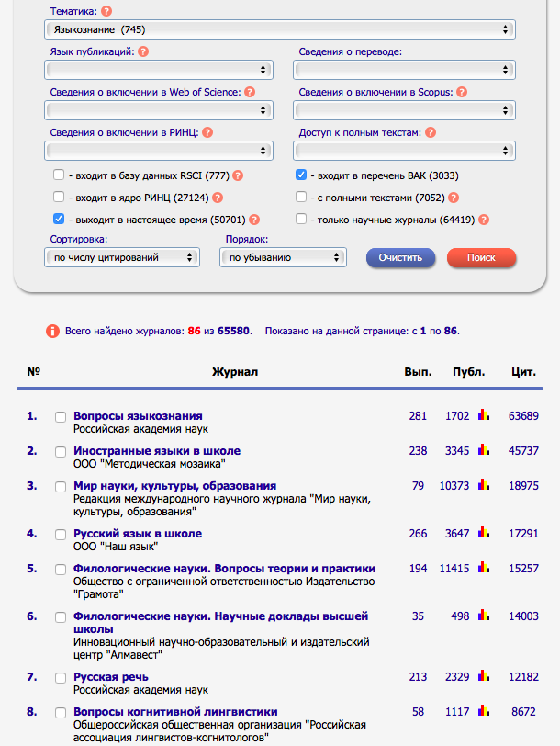Click citation count 63689 for Вопросы языкознания
The image size is (560, 746).
coord(523,416)
